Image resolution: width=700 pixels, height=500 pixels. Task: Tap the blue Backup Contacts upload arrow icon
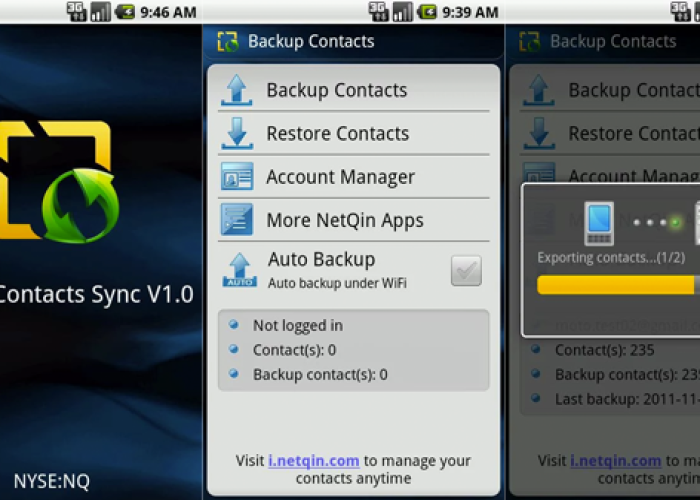click(237, 90)
